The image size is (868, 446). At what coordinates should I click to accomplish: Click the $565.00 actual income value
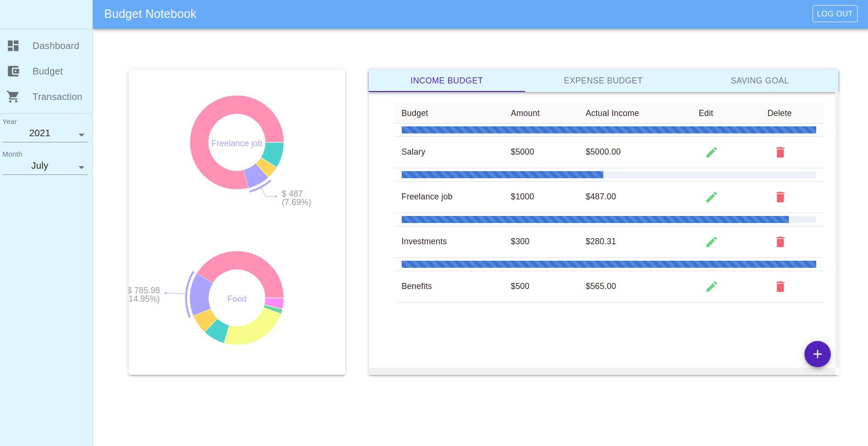(600, 286)
